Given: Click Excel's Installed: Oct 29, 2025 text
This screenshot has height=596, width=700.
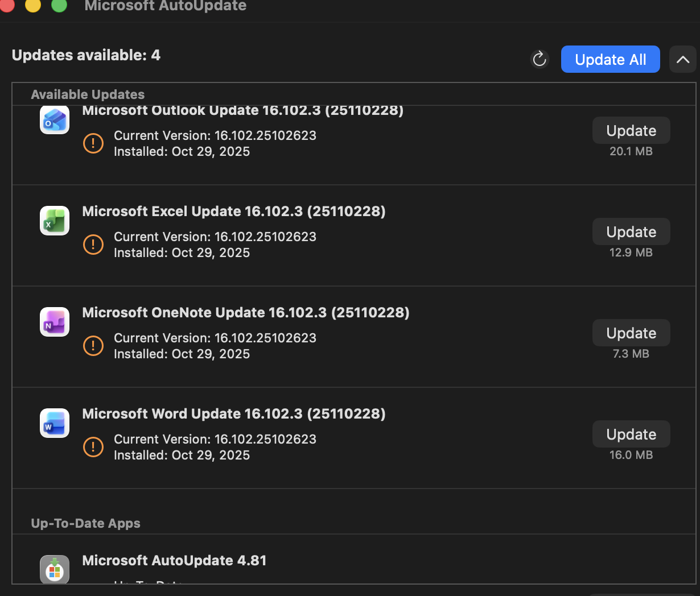Looking at the screenshot, I should pyautogui.click(x=182, y=253).
